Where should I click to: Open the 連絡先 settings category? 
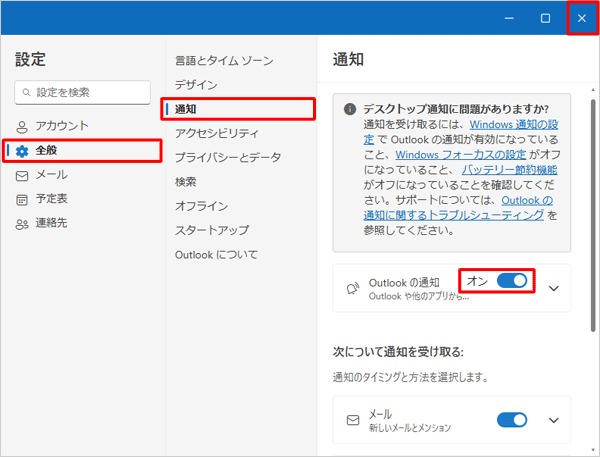(x=83, y=223)
